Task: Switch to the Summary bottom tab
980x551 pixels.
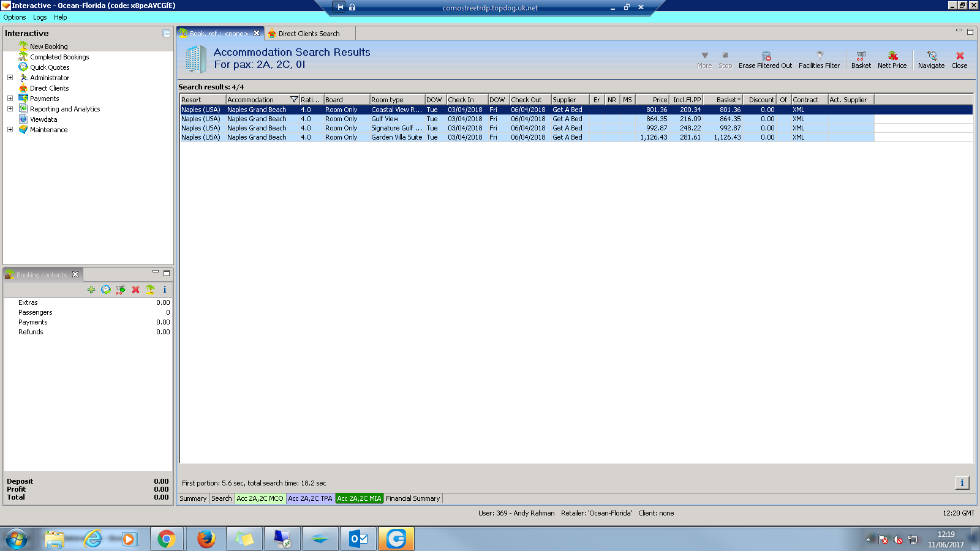Action: (x=193, y=498)
